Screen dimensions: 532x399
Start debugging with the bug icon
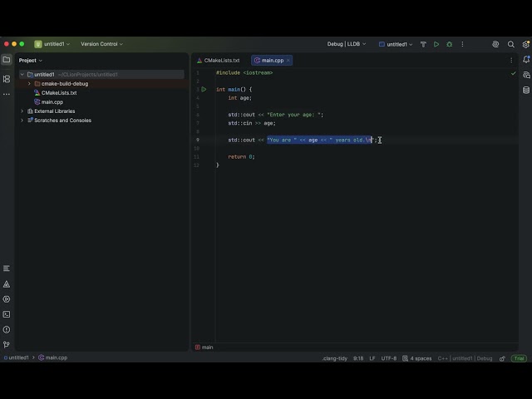(449, 44)
